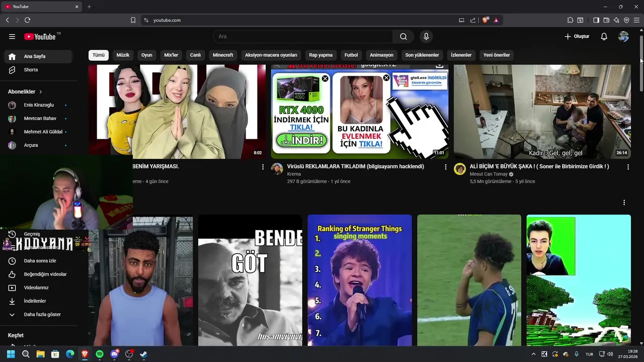Open the Krema channel avatar
Screen dimensions: 644x362
tap(277, 169)
